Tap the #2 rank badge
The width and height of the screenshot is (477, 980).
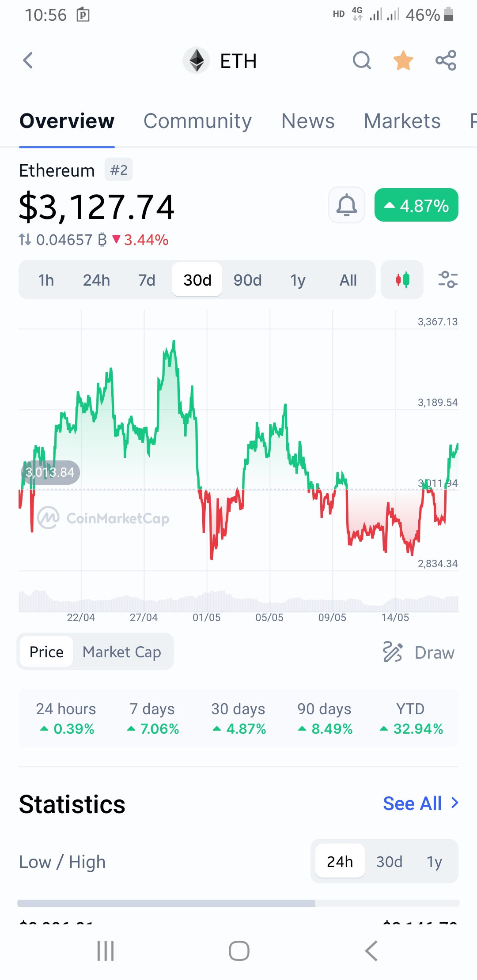[x=119, y=170]
